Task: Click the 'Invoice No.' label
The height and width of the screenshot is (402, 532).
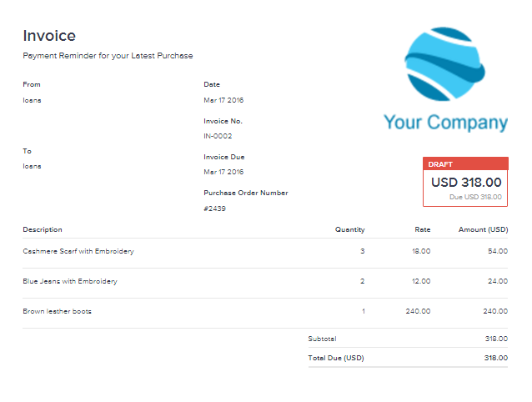Action: (x=223, y=121)
